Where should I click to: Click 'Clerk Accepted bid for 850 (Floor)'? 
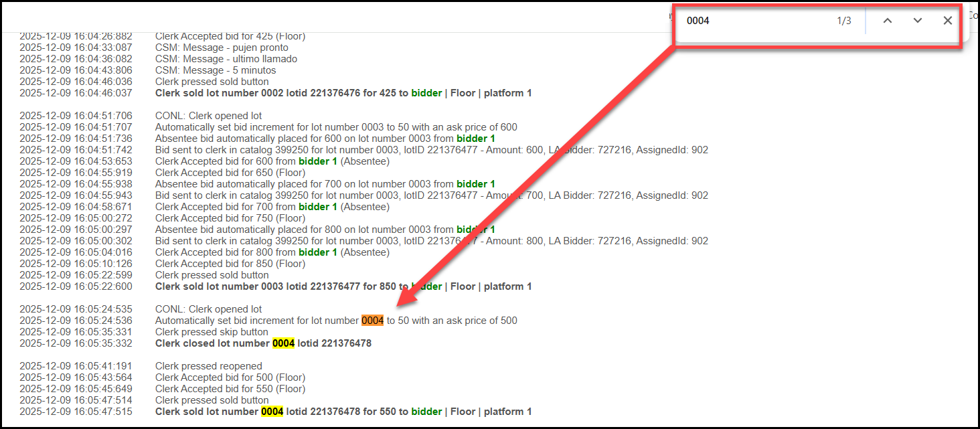[230, 264]
